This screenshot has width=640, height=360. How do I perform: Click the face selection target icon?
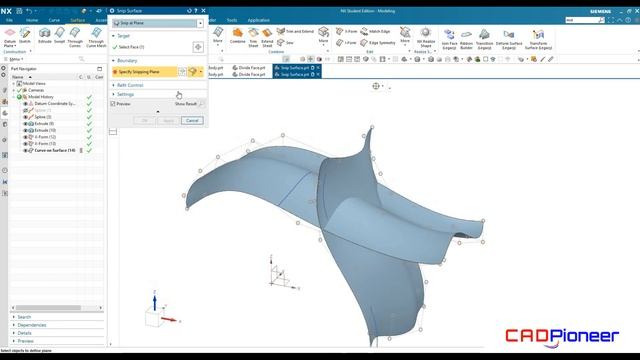click(x=198, y=47)
